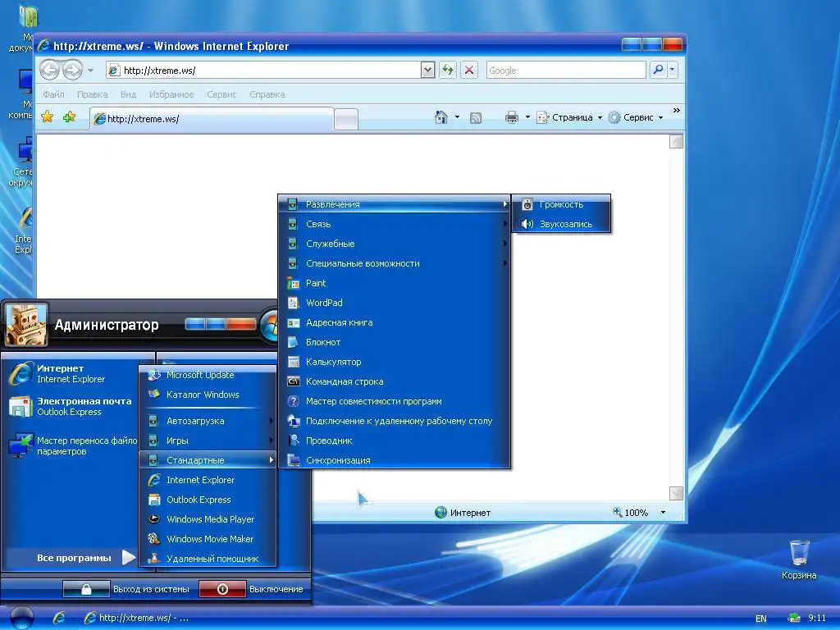Open Адресная книга entry
840x630 pixels.
coord(395,322)
